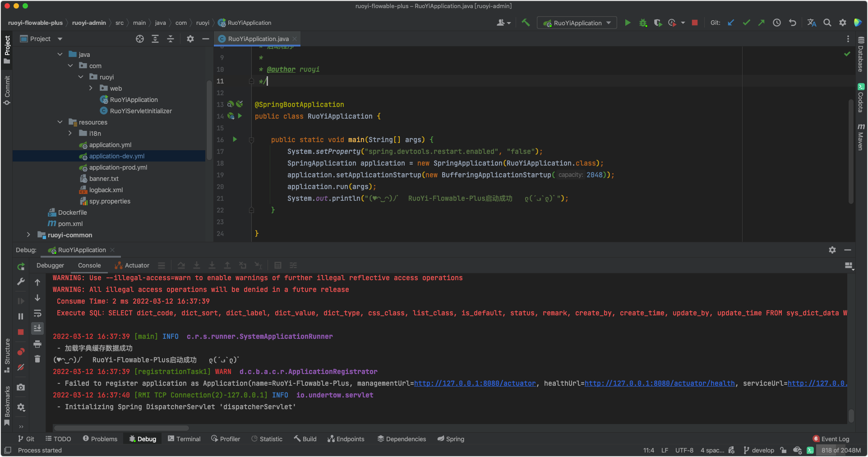Expand the ruoyi-common module node
The image size is (868, 457).
click(x=28, y=235)
